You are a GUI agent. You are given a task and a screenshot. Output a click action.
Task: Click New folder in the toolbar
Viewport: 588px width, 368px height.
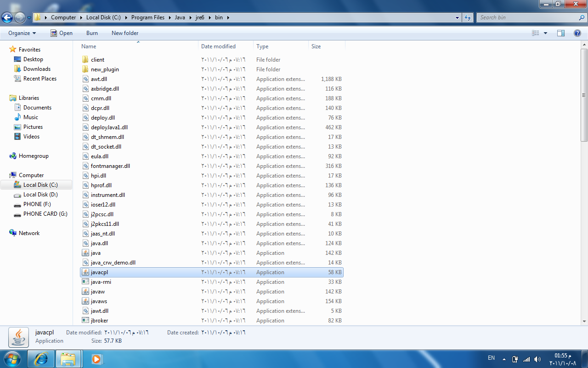point(125,33)
